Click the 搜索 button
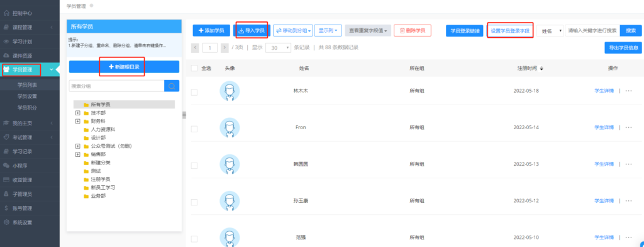 tap(631, 30)
